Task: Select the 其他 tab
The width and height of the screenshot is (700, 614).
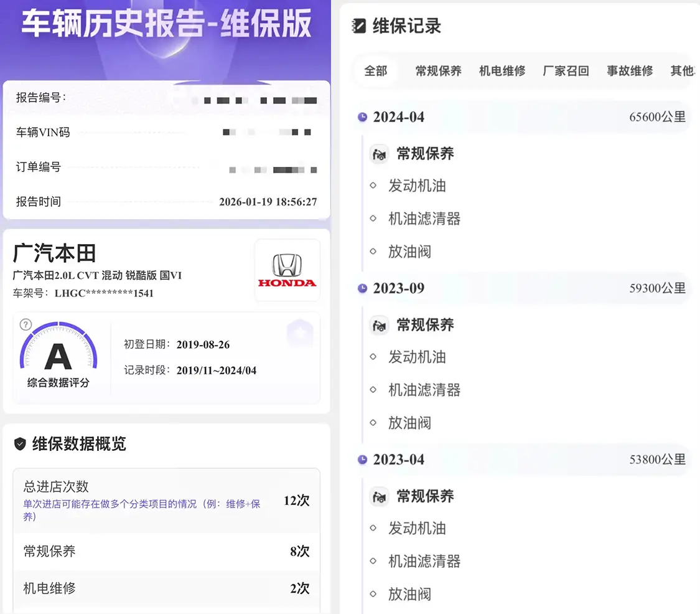Action: (683, 70)
